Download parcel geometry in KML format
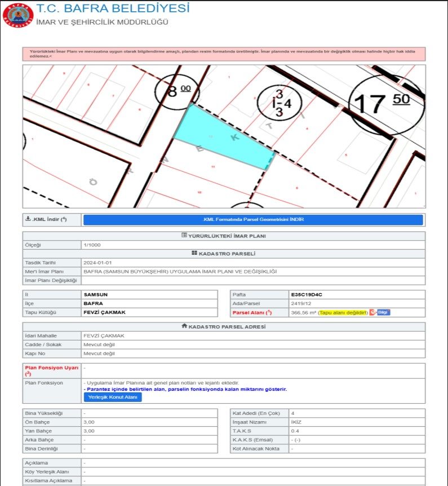This screenshot has height=486, width=448. click(x=253, y=219)
